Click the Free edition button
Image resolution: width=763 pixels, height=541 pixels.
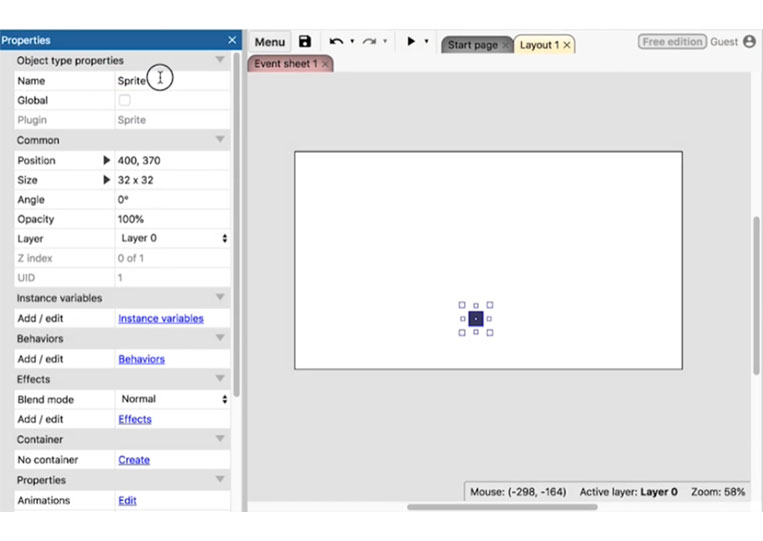click(672, 42)
